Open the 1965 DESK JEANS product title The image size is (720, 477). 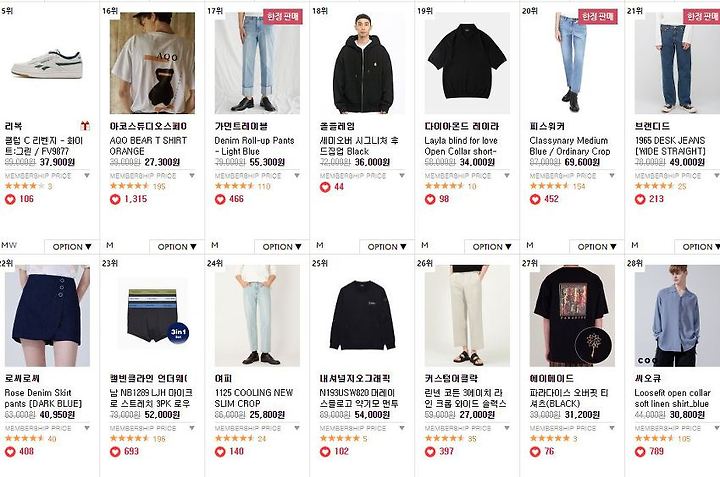point(670,146)
